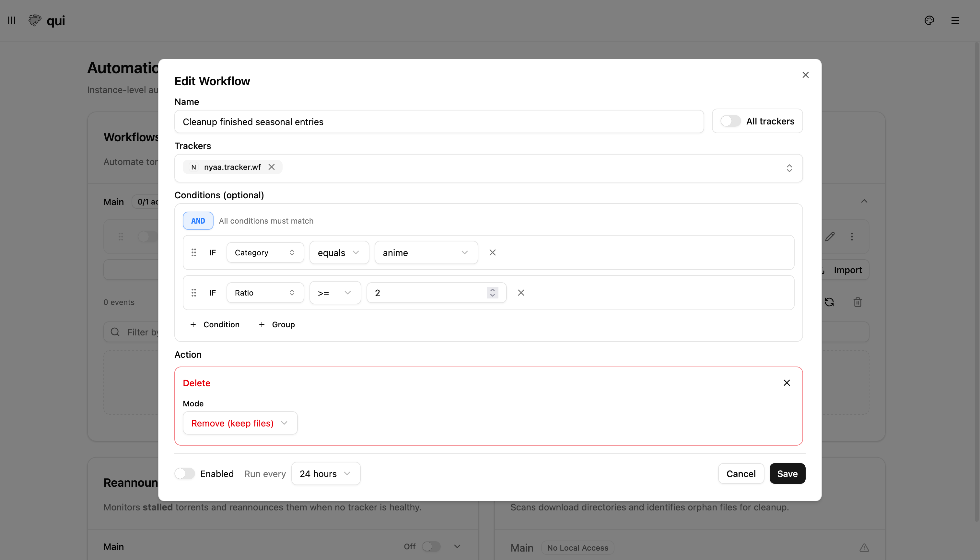Open the 24 hours run interval dropdown
980x560 pixels.
[x=325, y=473]
